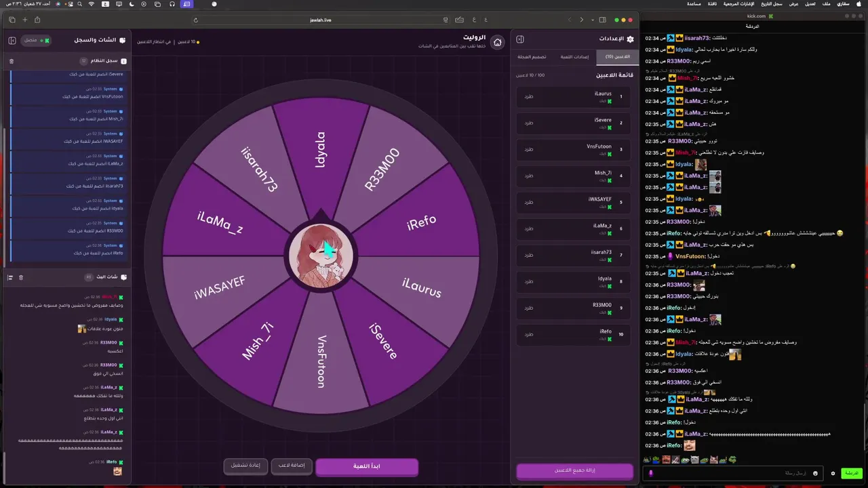Click the headphones icon in the menu bar
The image size is (868, 488).
tap(172, 4)
